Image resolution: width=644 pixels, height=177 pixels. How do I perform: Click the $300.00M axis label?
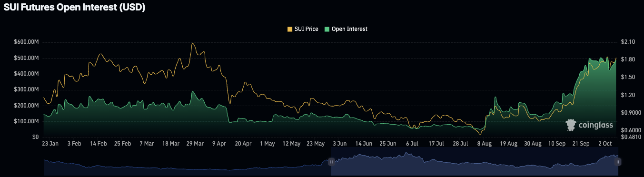pyautogui.click(x=26, y=89)
